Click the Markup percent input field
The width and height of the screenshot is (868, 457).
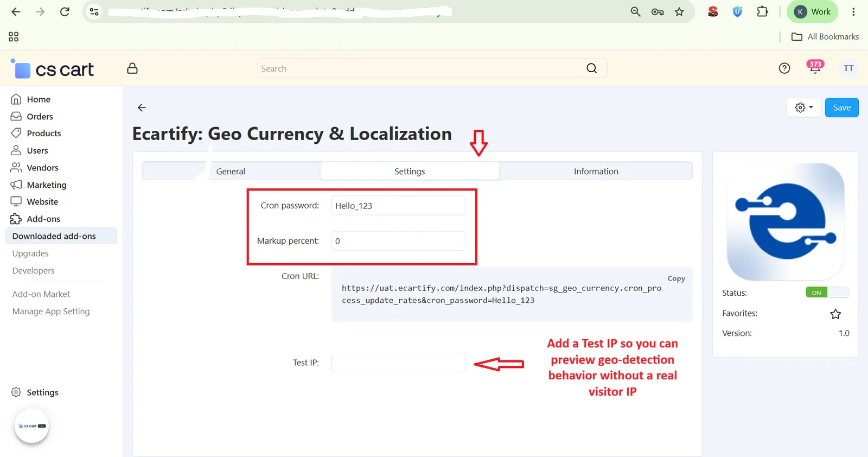(x=398, y=241)
